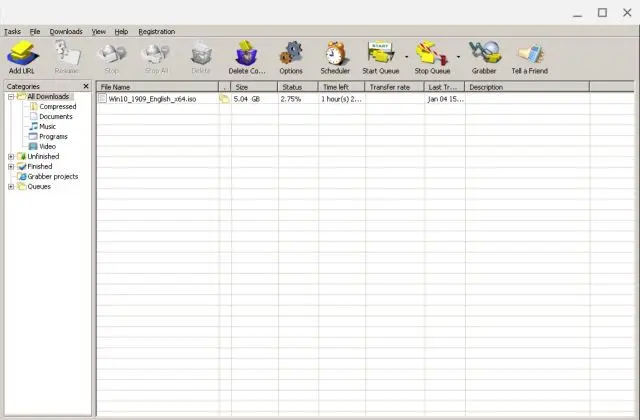This screenshot has width=640, height=420.
Task: Open the Stop Queue dropdown arrow
Action: click(458, 57)
